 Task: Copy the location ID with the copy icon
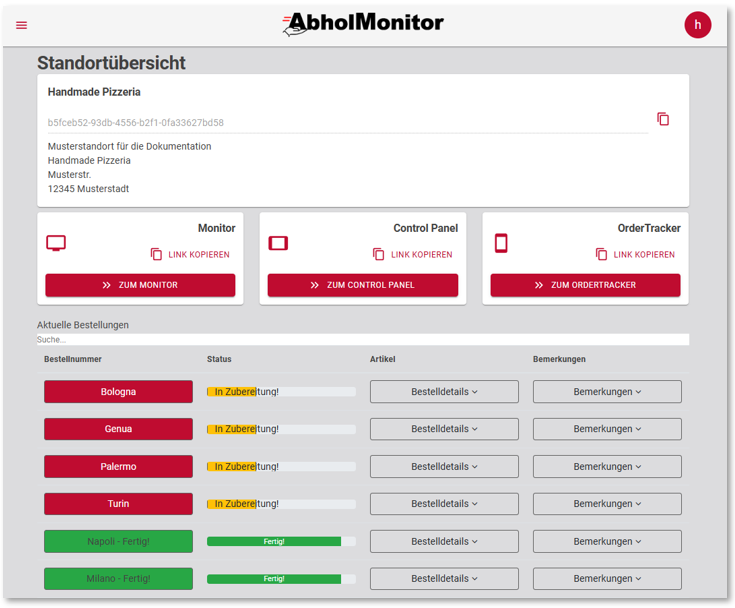[663, 119]
